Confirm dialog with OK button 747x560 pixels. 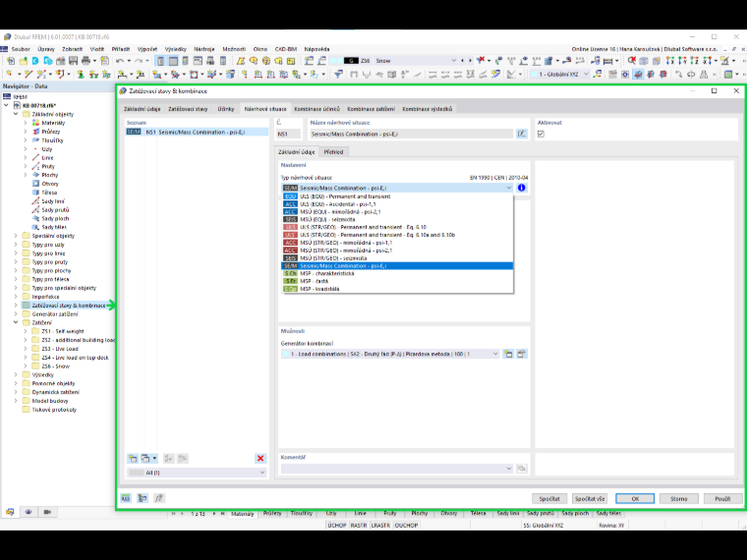point(635,498)
